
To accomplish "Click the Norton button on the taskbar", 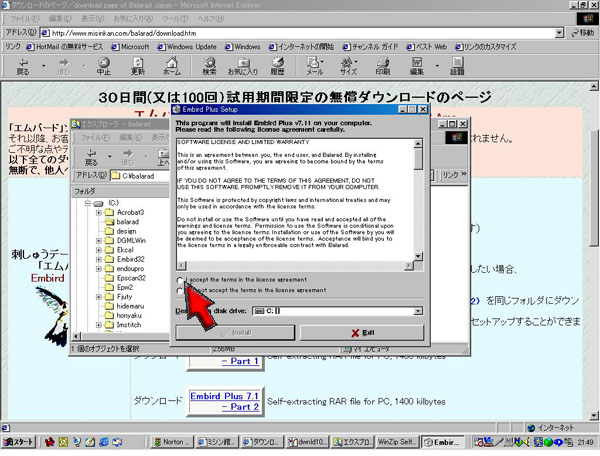I will click(x=172, y=442).
